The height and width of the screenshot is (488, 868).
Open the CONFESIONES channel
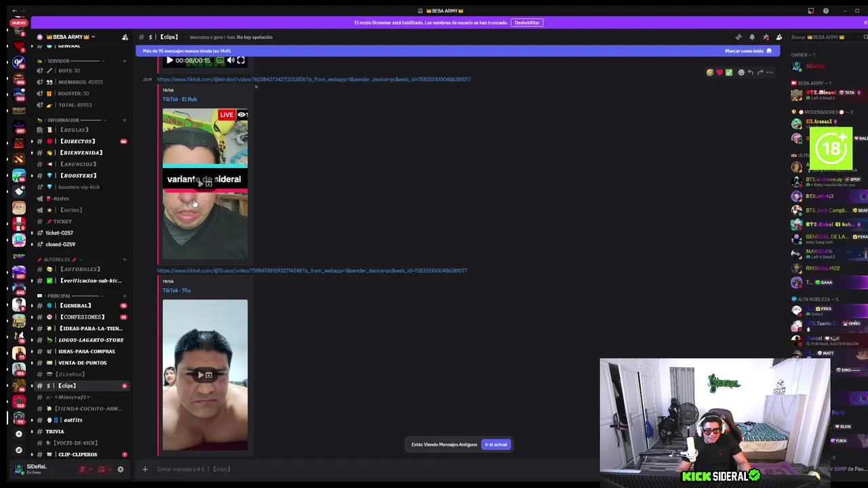point(80,317)
